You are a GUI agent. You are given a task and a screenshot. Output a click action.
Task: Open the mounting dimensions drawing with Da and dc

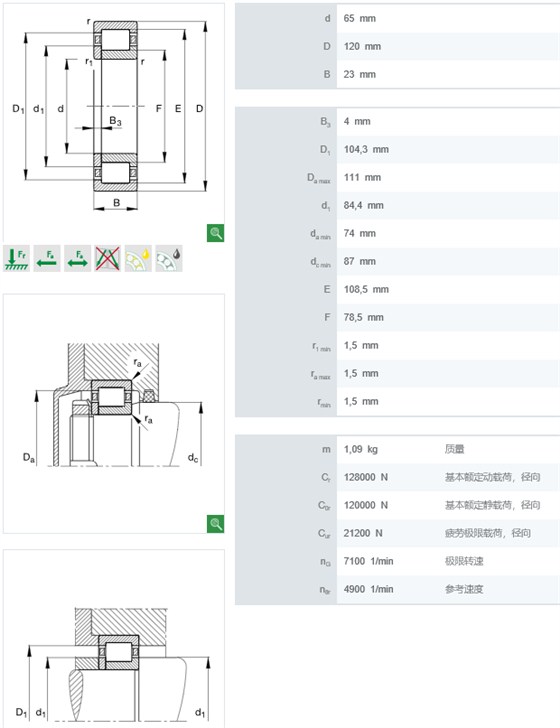114,413
